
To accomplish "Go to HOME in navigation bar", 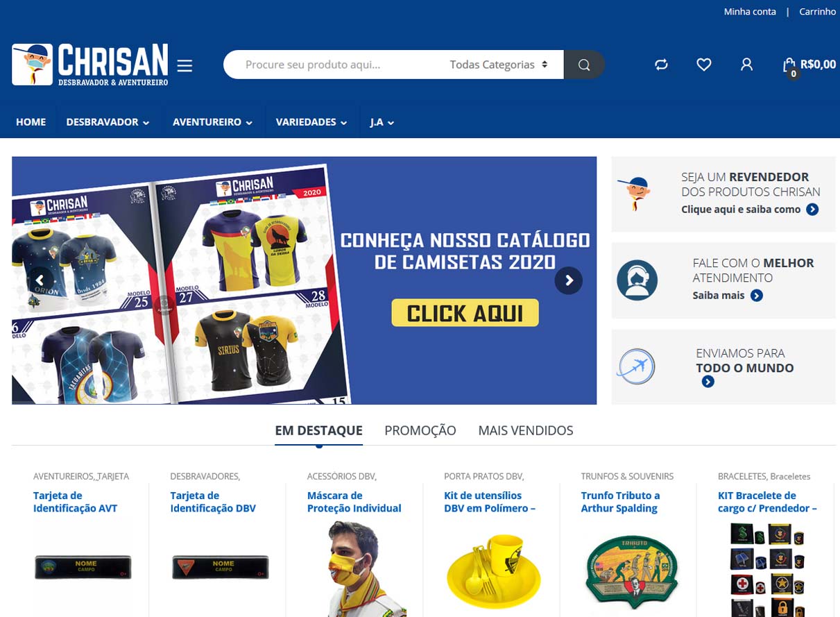I will coord(31,122).
